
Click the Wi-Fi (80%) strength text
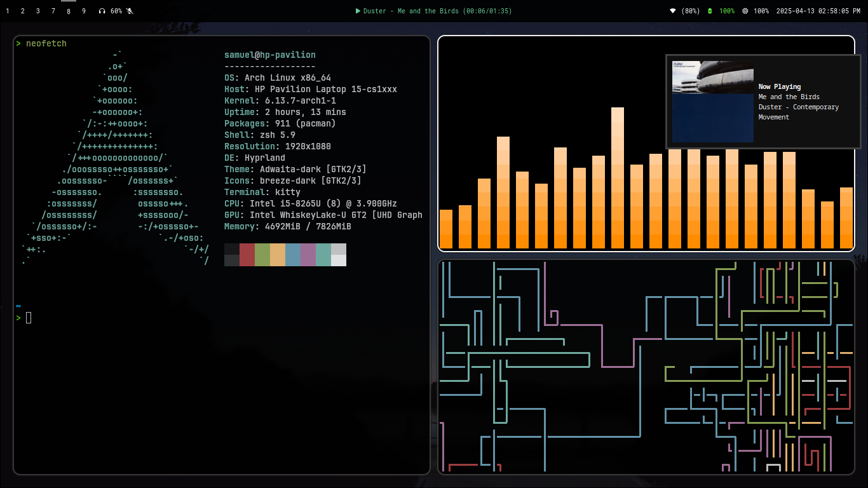691,11
